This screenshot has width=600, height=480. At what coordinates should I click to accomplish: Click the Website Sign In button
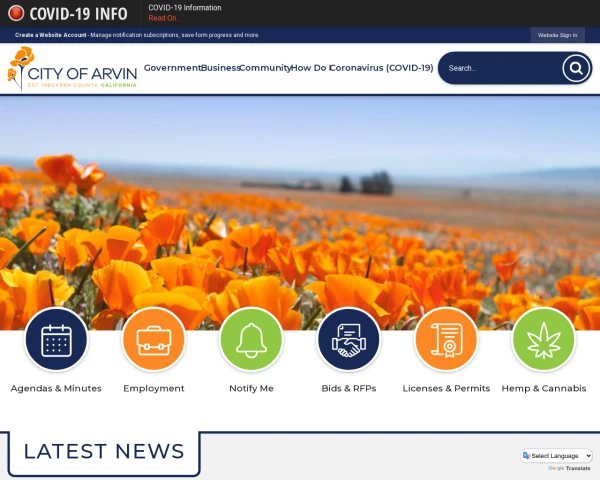pyautogui.click(x=558, y=35)
